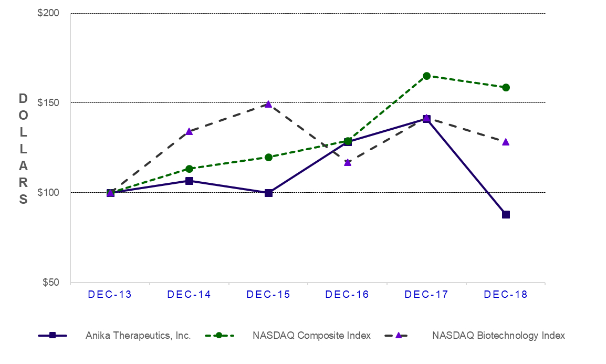Click the NASDAQ Composite circle marker at DEC-15
The height and width of the screenshot is (364, 606).
pos(268,157)
